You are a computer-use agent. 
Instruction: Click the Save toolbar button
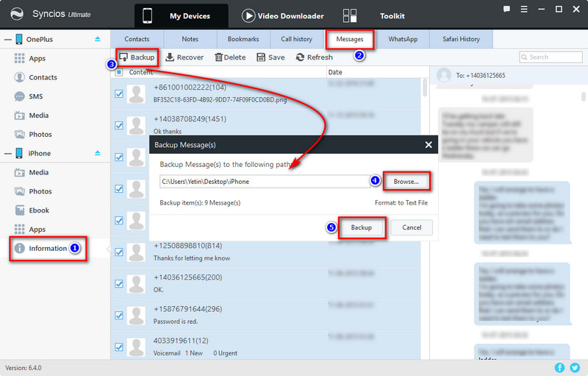point(270,57)
